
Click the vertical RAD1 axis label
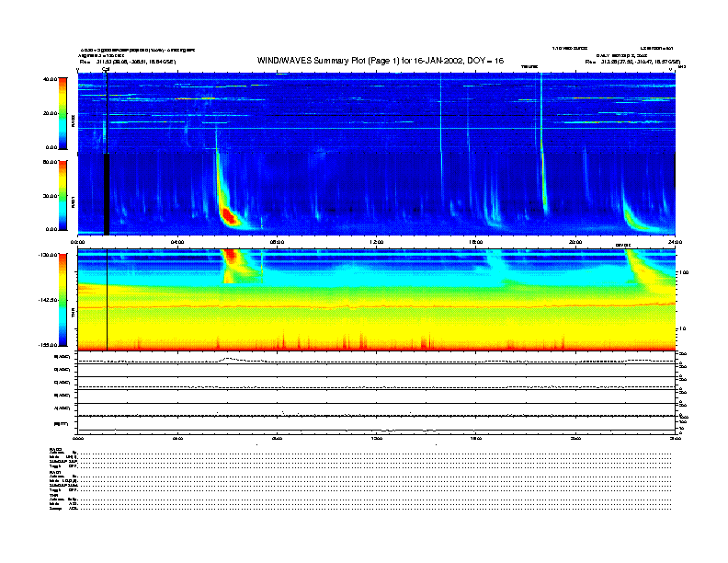[x=73, y=202]
